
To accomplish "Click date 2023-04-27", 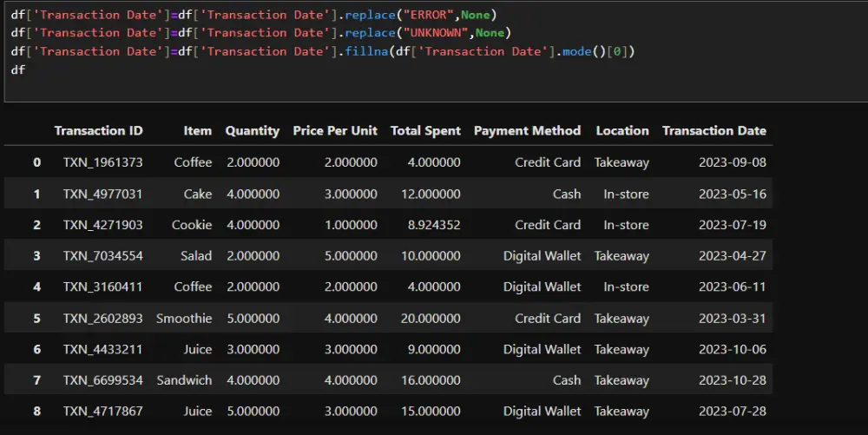I will (733, 255).
